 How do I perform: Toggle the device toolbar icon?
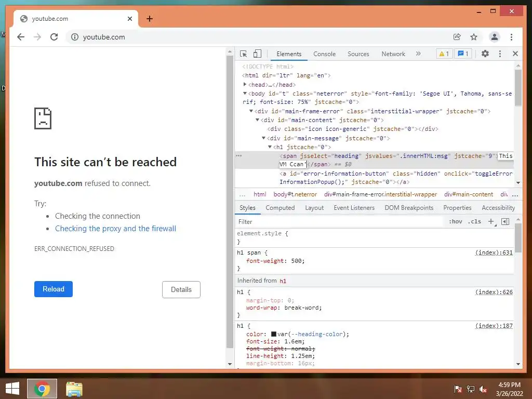point(258,54)
